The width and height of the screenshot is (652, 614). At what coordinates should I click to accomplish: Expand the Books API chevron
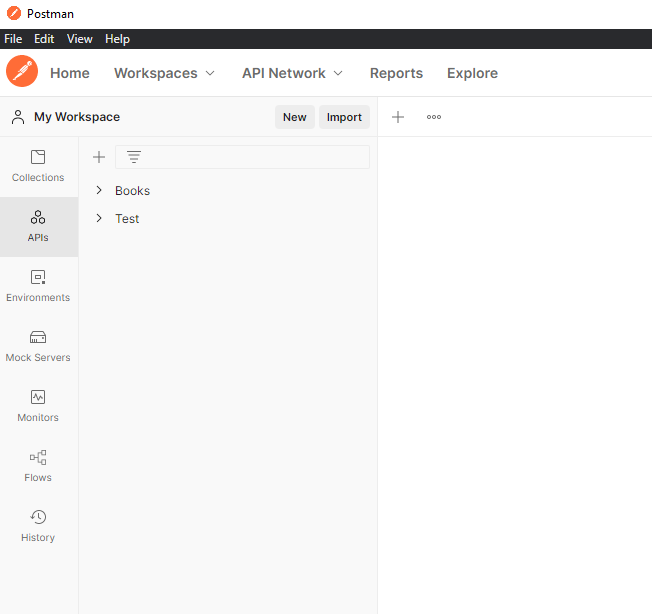click(99, 190)
